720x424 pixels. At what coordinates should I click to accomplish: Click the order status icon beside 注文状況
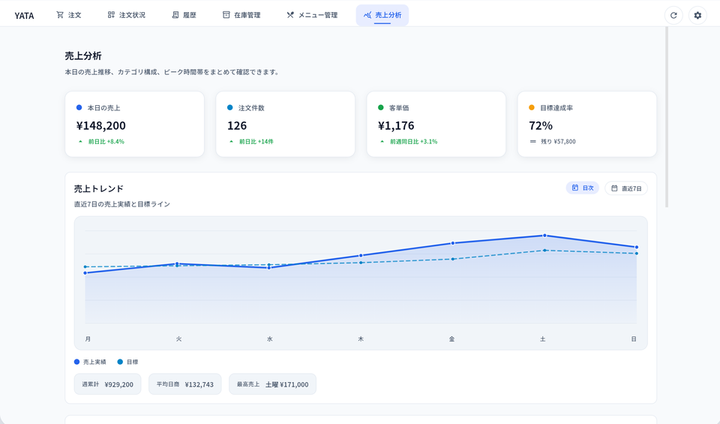(x=111, y=15)
